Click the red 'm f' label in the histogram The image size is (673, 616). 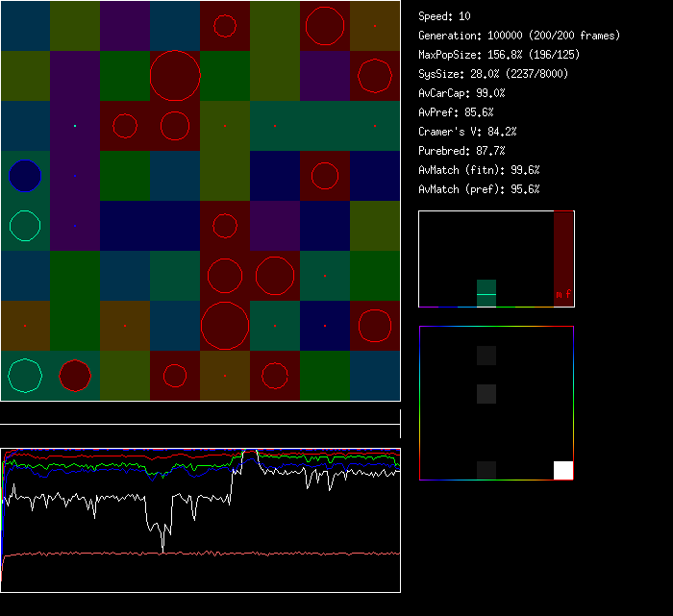tap(562, 294)
